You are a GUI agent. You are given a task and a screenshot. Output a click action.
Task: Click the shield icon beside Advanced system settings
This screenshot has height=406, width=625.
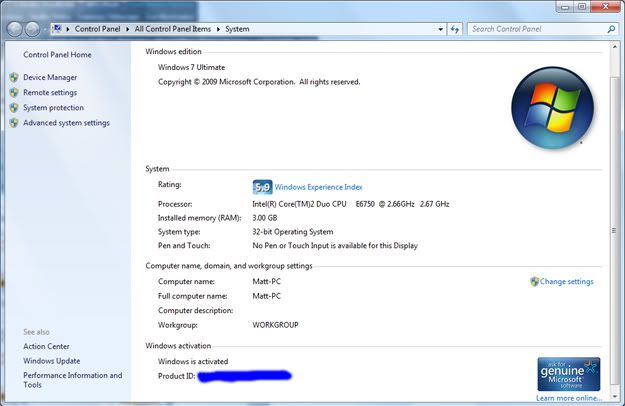14,123
